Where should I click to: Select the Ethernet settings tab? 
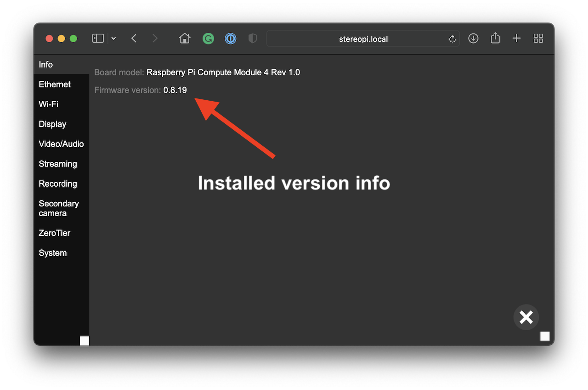[55, 84]
